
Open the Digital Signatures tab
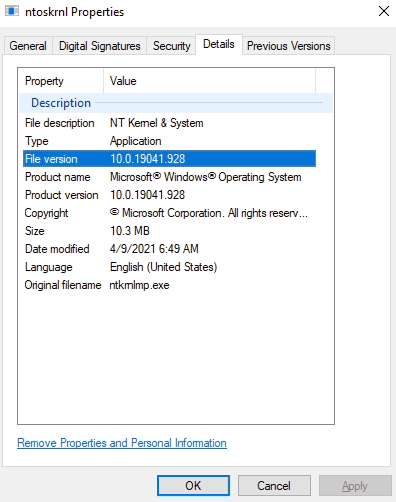(100, 46)
